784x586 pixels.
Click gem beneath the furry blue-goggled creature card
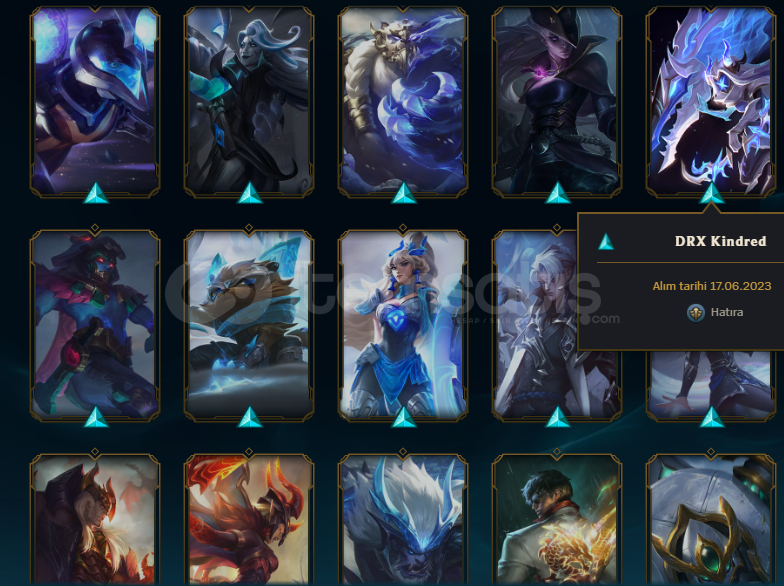(249, 418)
